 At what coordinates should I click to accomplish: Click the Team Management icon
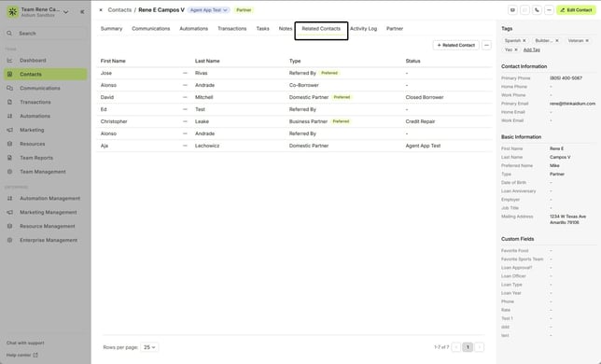pos(9,172)
